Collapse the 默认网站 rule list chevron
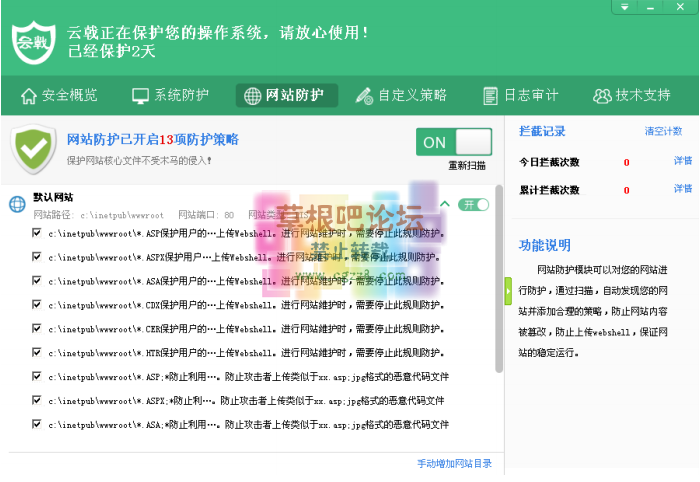This screenshot has width=700, height=482. (x=445, y=204)
